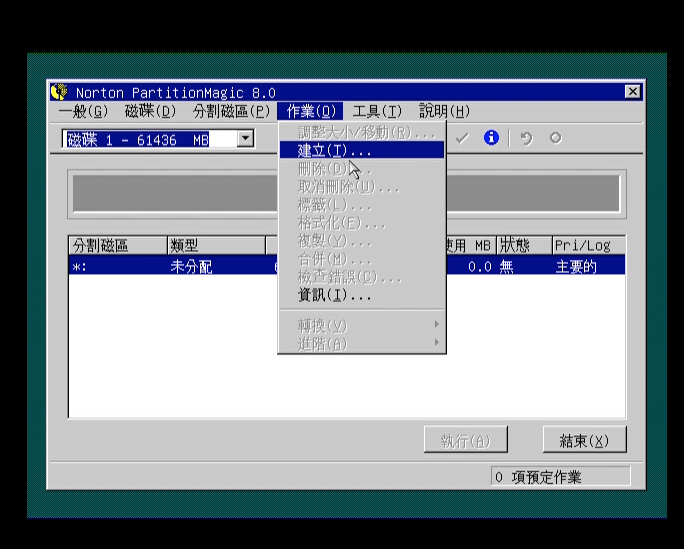Select the *: partition row label
This screenshot has height=549, width=684.
[x=79, y=266]
